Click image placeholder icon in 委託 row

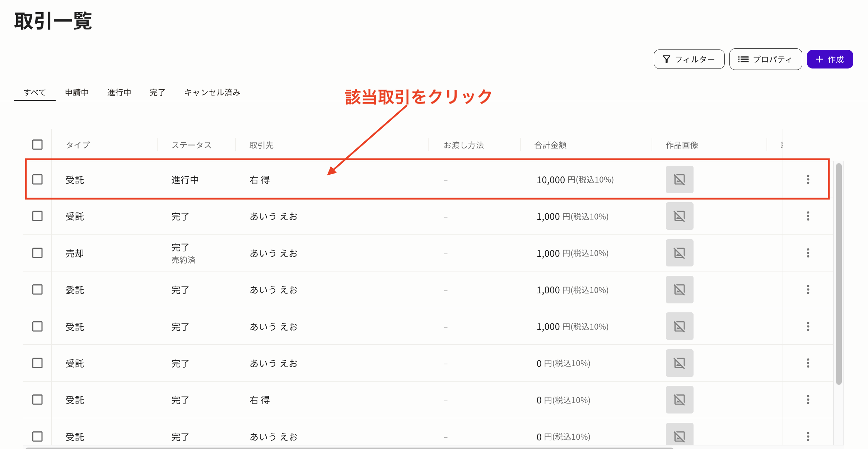679,289
